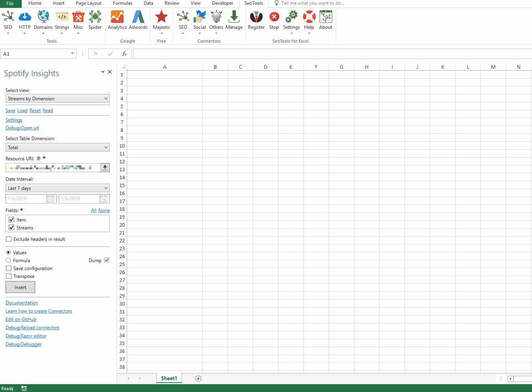Click into the Resource URI field

pyautogui.click(x=53, y=167)
